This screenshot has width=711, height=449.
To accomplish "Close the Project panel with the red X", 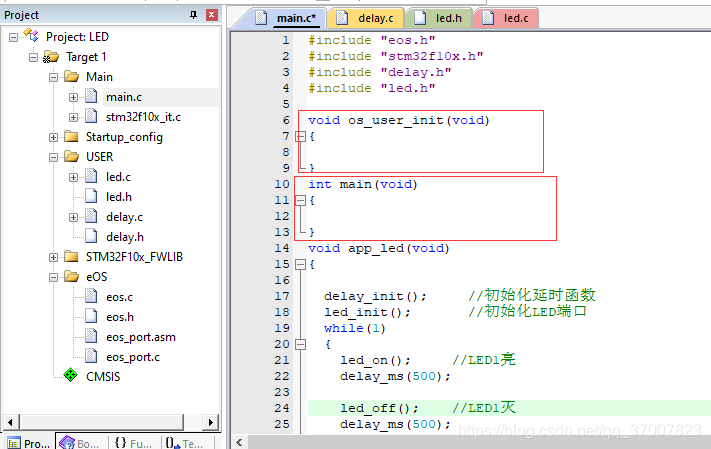I will tap(212, 15).
